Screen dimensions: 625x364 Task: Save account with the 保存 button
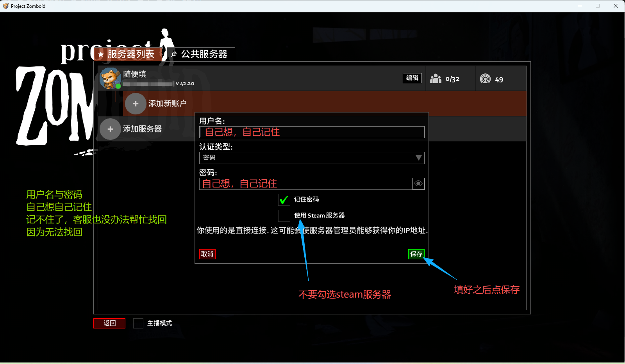pos(416,254)
